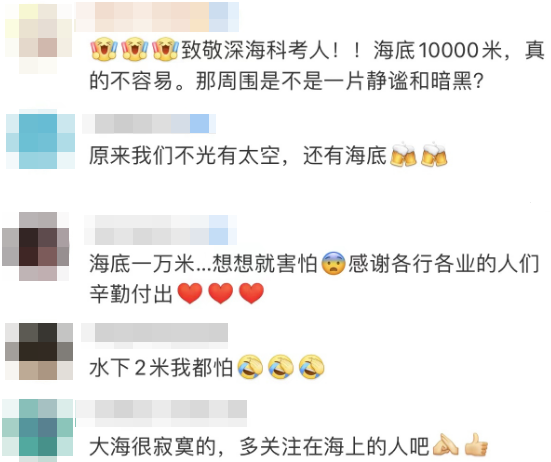Viewport: 551px width, 462px height.
Task: Open the blurred username above the 水下2米我都怕 comment
Action: [155, 332]
